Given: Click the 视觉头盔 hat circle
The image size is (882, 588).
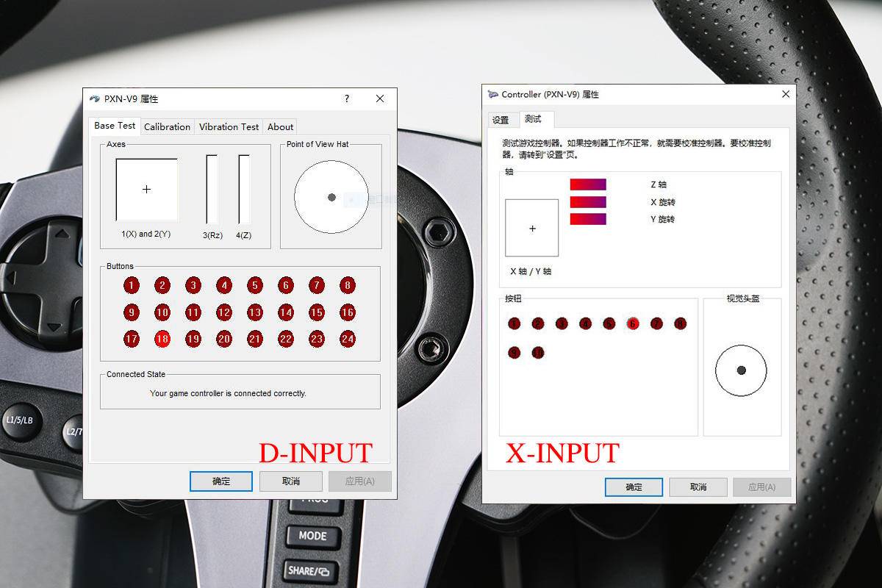Looking at the screenshot, I should click(741, 370).
